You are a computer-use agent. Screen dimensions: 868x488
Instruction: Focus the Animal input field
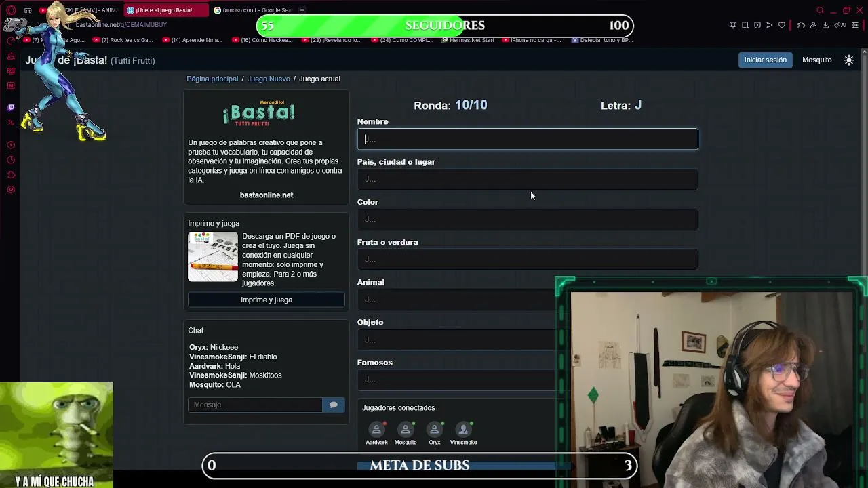pyautogui.click(x=456, y=299)
